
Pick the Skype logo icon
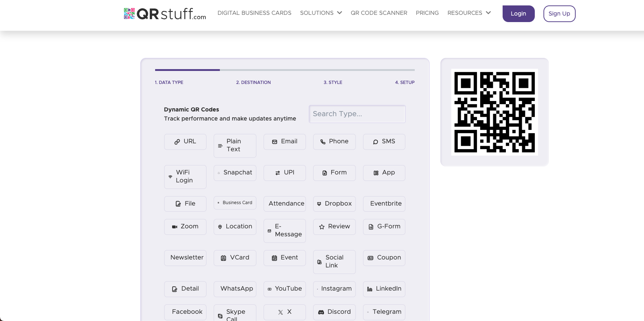click(x=220, y=316)
